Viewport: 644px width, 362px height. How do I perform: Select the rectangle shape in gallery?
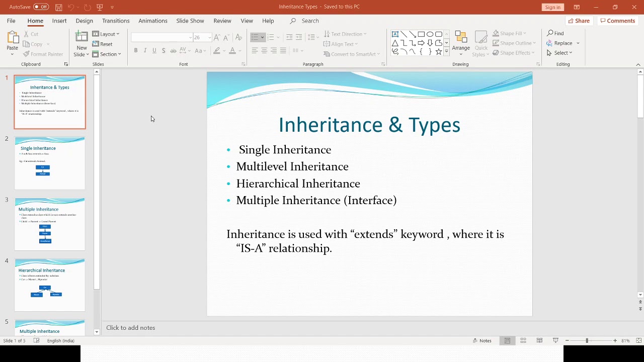421,34
